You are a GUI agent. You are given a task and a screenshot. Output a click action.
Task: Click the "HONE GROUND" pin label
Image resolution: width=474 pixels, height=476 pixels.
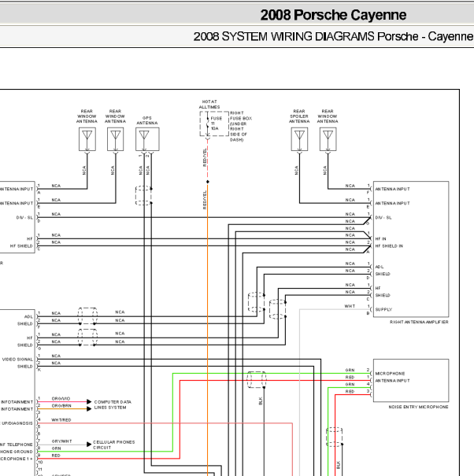click(x=17, y=452)
